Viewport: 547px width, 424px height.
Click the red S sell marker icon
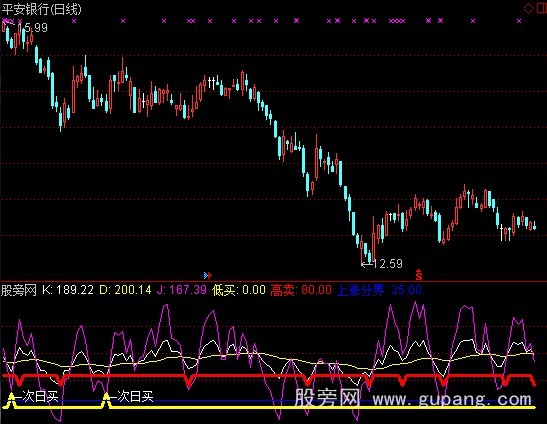[419, 275]
